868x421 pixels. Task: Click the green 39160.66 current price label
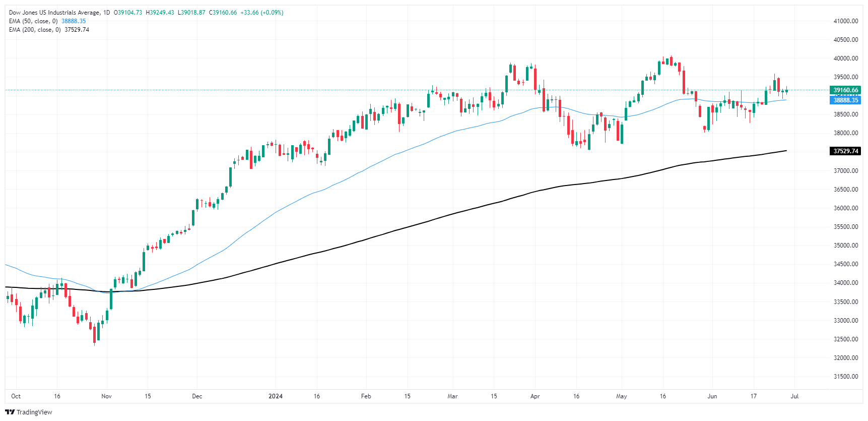[845, 90]
